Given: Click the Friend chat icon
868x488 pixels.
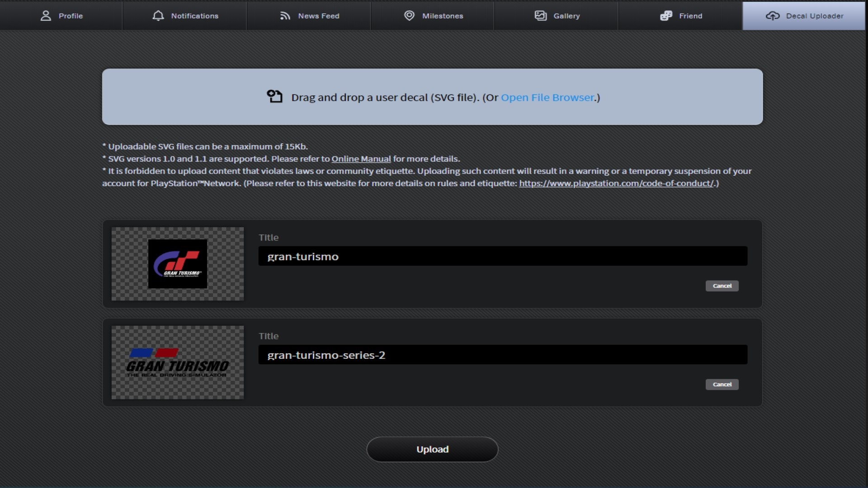Looking at the screenshot, I should 666,16.
